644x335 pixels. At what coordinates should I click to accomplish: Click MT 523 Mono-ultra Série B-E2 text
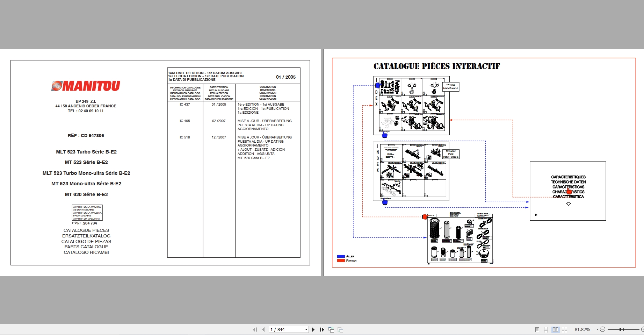pyautogui.click(x=86, y=184)
